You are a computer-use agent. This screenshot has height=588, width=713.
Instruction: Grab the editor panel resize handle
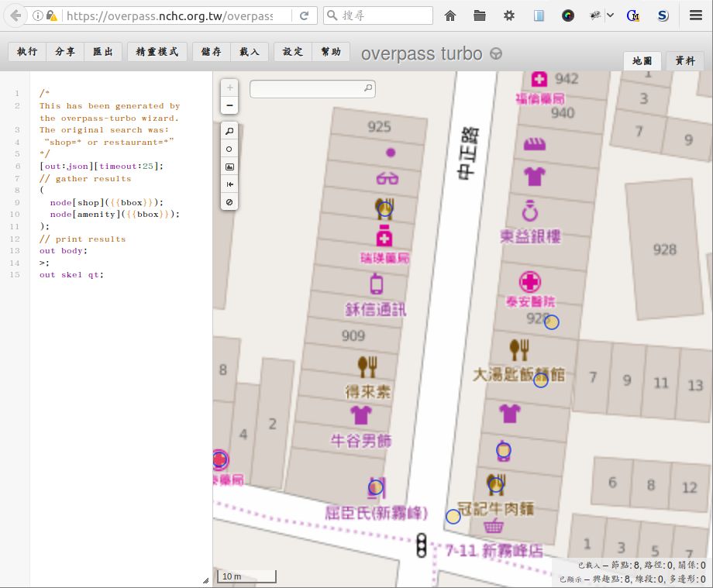click(205, 580)
